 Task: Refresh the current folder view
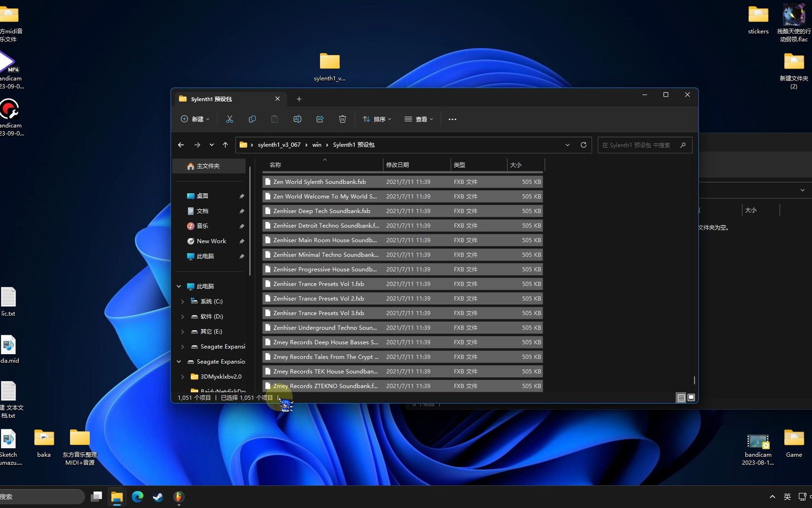[583, 145]
